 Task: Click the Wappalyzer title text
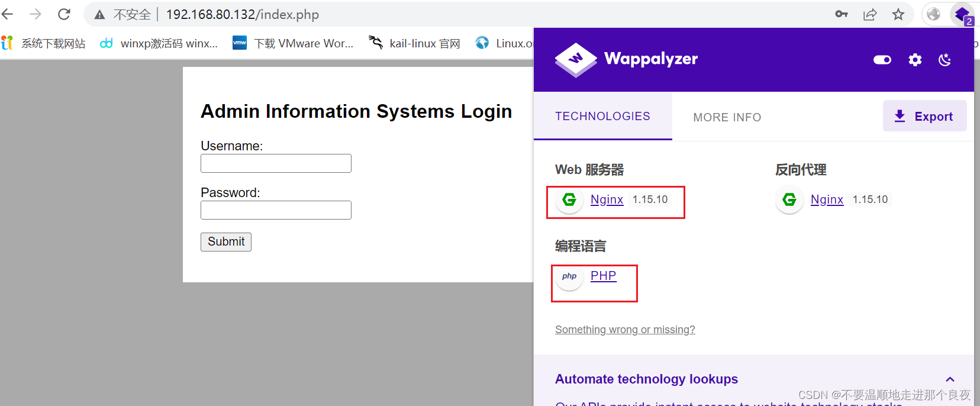point(651,59)
